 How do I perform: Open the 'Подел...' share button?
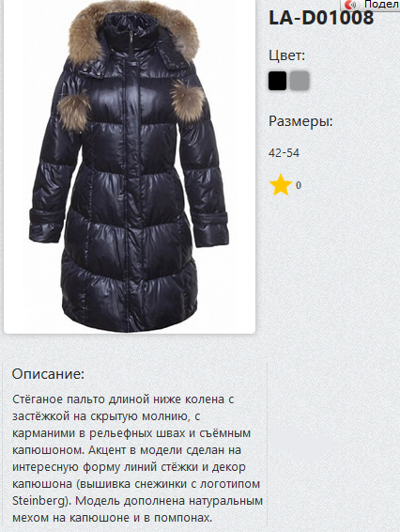pyautogui.click(x=370, y=5)
